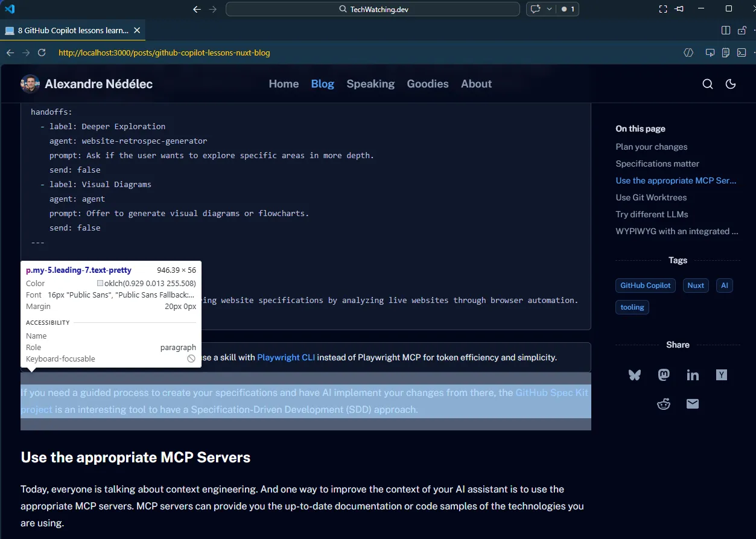
Task: Share the post on Bluesky
Action: [634, 375]
